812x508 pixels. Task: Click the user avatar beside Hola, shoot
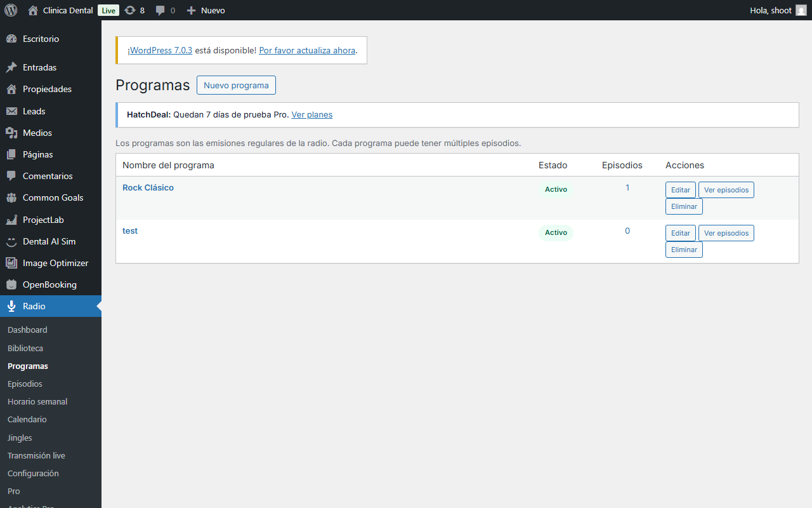click(x=801, y=10)
